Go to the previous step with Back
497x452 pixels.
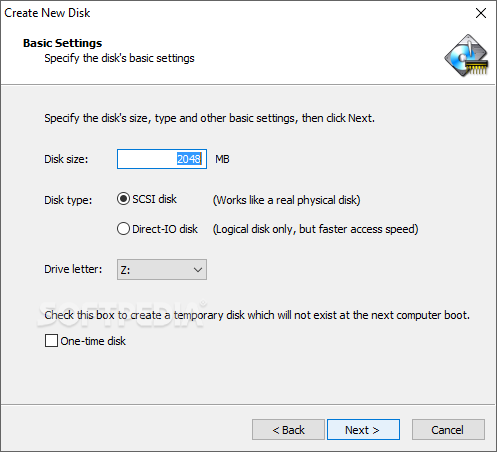(288, 430)
